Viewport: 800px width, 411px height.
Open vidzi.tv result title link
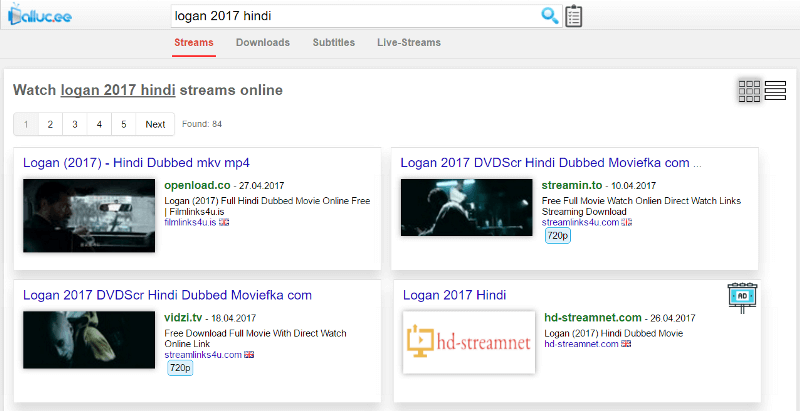[167, 295]
